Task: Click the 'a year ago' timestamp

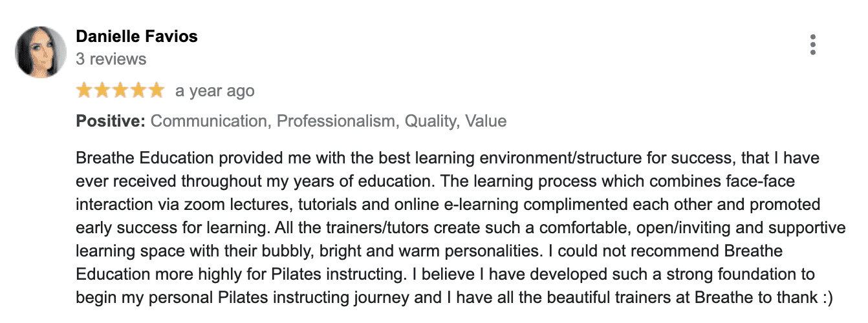Action: click(x=215, y=91)
